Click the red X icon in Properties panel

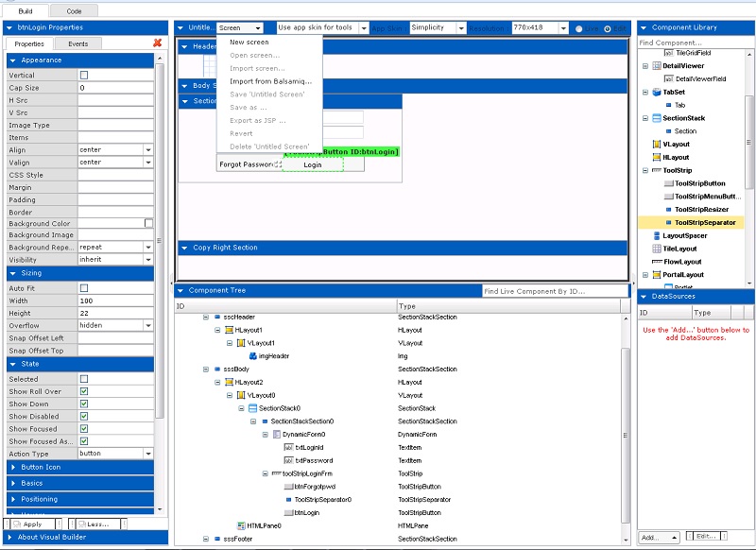pos(157,43)
